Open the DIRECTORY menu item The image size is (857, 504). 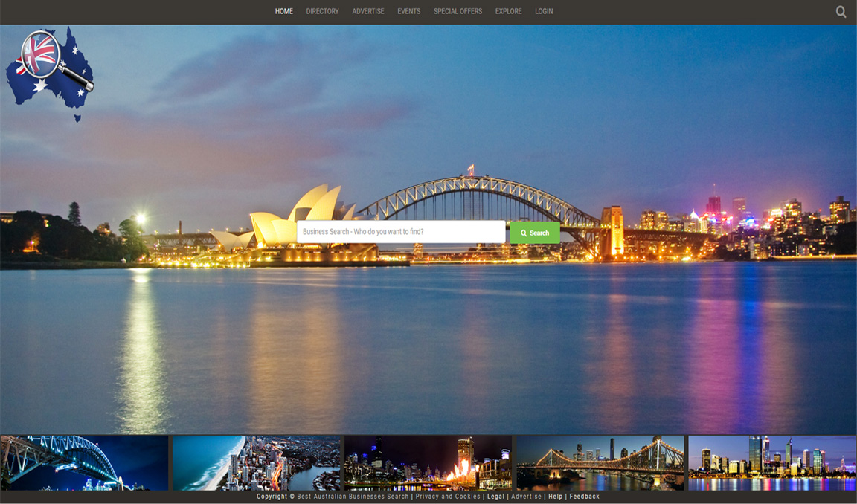322,11
